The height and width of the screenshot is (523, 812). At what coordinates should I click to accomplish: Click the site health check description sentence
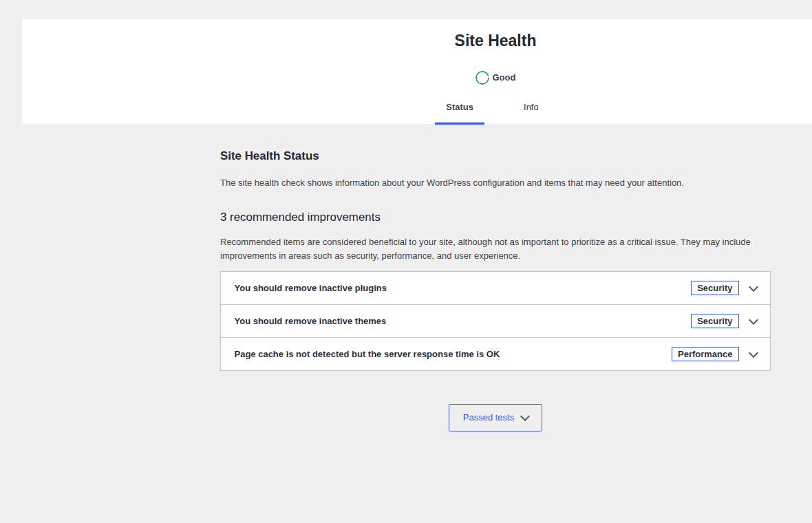pyautogui.click(x=451, y=183)
